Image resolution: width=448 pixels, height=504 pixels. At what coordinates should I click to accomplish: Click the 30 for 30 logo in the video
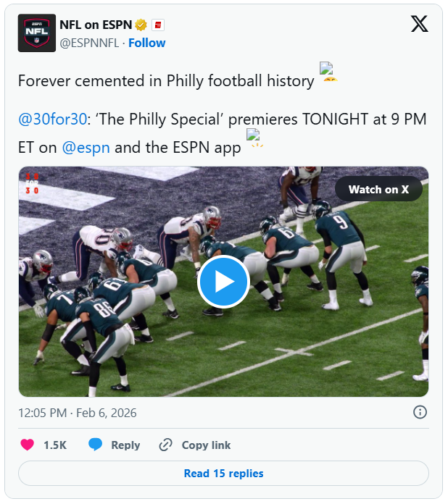click(x=32, y=183)
